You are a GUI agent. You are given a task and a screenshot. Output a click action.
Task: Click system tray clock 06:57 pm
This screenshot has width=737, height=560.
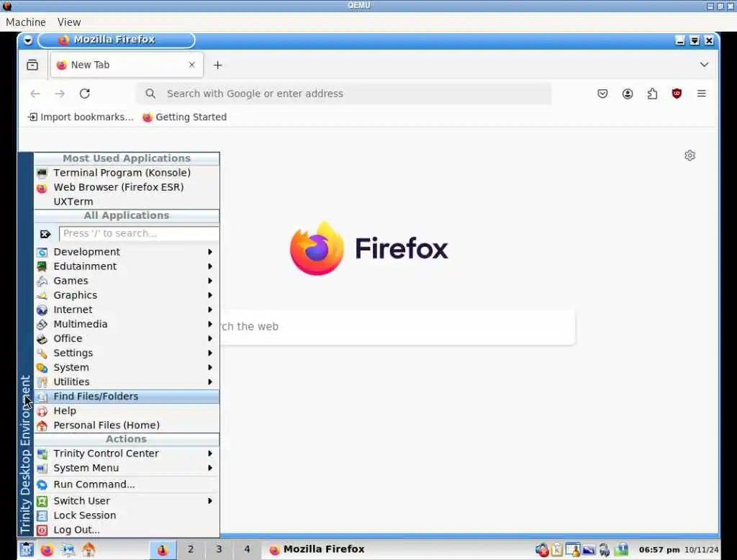coord(659,550)
